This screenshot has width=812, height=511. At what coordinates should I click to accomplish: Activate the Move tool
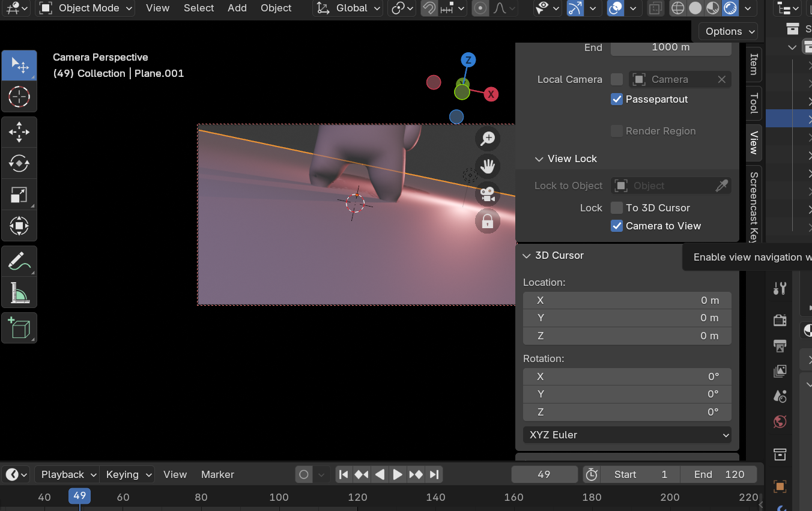(19, 132)
